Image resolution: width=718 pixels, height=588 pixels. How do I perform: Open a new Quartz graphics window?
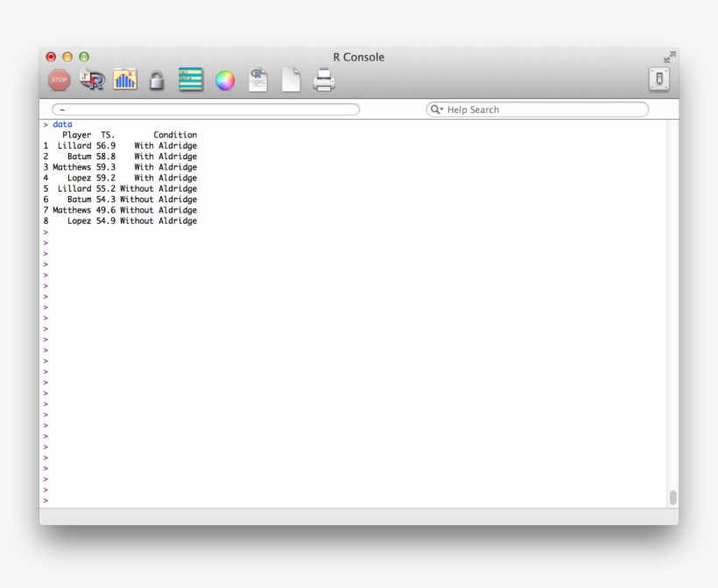click(x=125, y=80)
